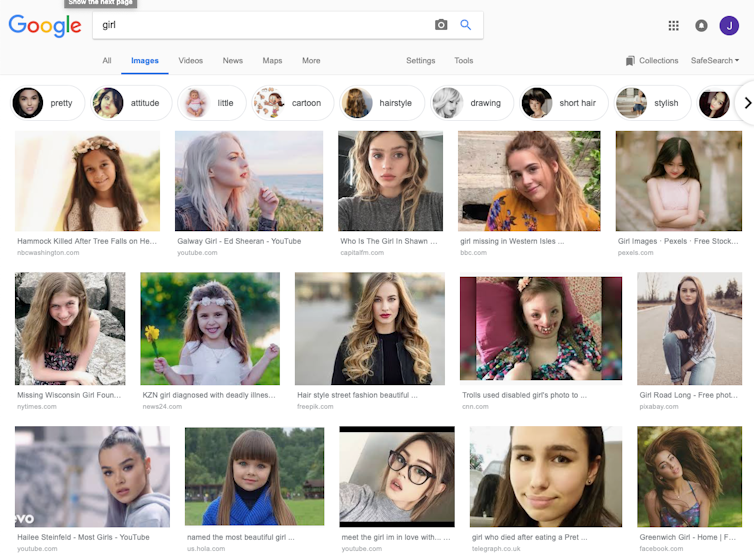Screen dimensions: 754x559
Task: Click the camera search-by-image icon
Action: pyautogui.click(x=441, y=25)
